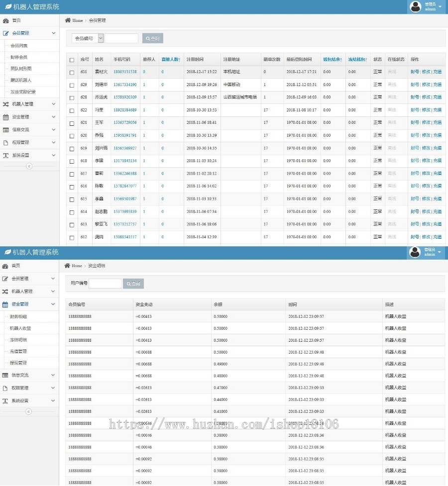This screenshot has width=448, height=486.
Task: Click the 查询 button next to 用户编号 field
Action: [133, 284]
